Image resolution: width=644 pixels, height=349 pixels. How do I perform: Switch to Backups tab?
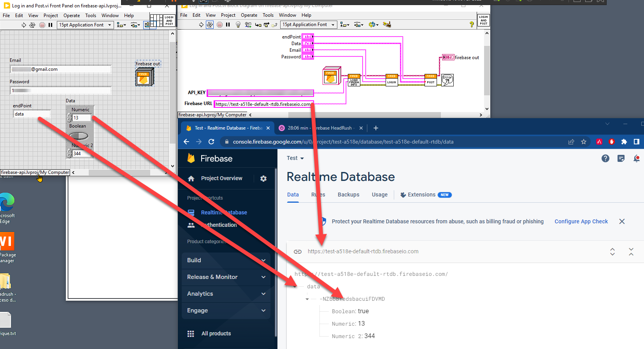coord(348,195)
